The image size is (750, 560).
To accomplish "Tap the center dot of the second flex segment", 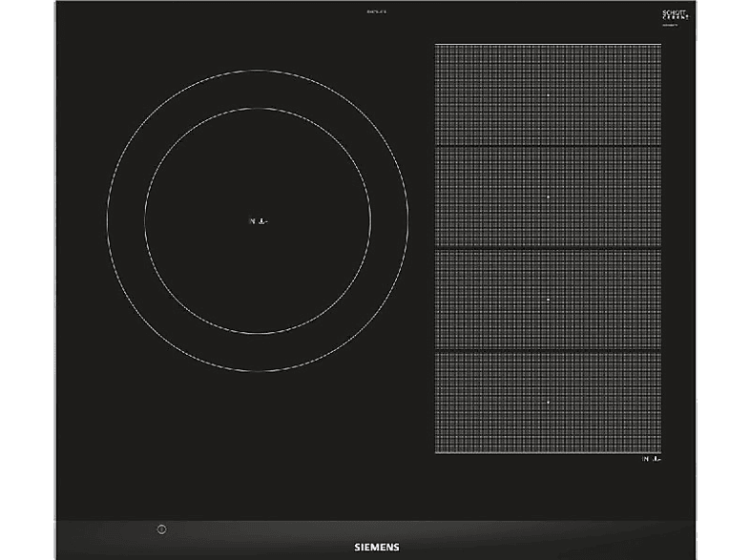I will tap(548, 197).
